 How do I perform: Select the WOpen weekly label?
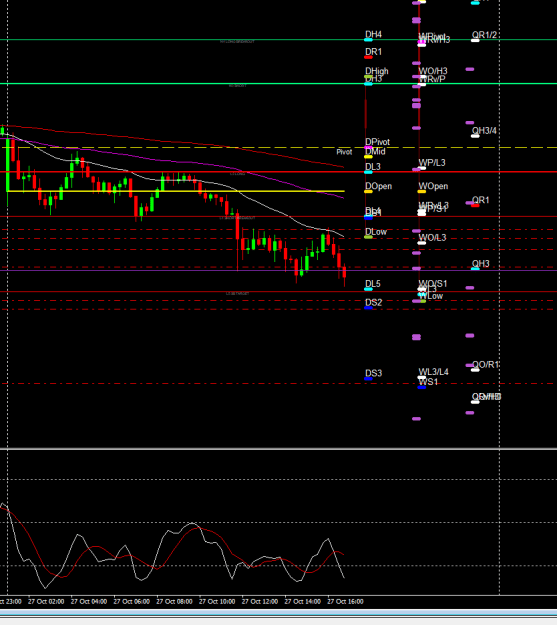coord(433,186)
